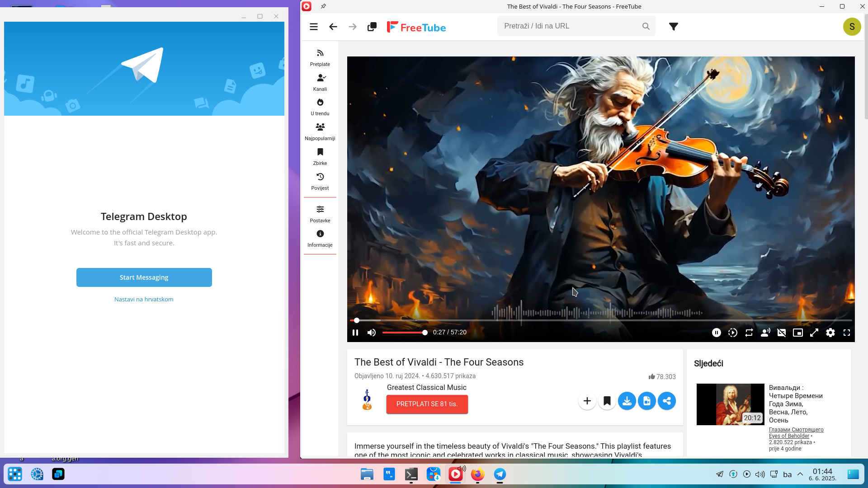Open Informacije about page
868x488 pixels.
[x=320, y=239]
